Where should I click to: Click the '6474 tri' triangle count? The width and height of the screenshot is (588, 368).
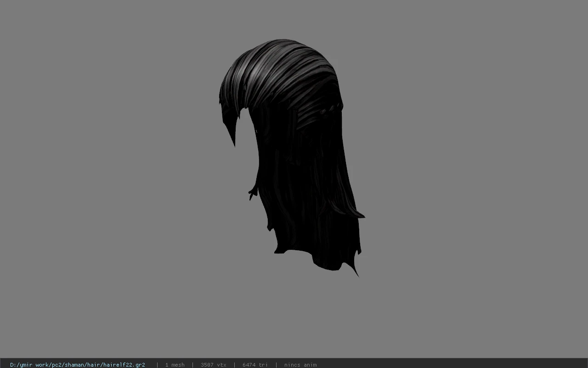pyautogui.click(x=255, y=365)
